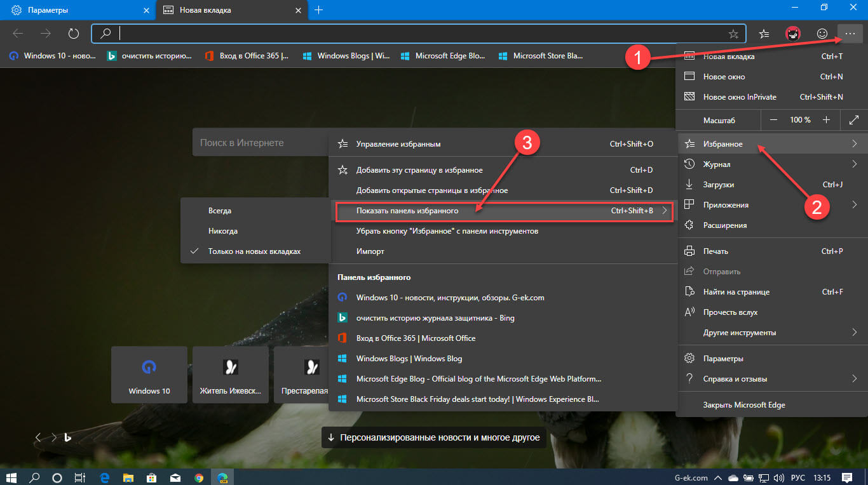Select Прочесть вслух menu item
Screen dimensions: 868x485
(771, 312)
